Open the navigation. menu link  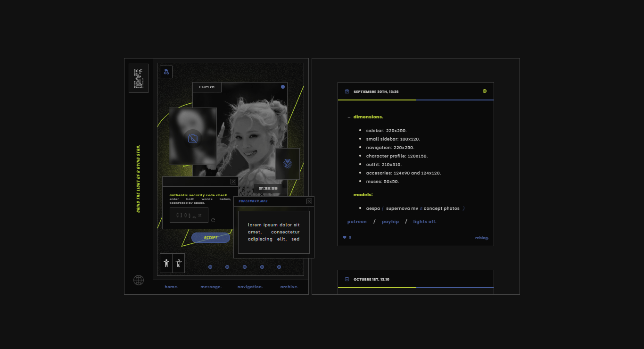tap(250, 287)
